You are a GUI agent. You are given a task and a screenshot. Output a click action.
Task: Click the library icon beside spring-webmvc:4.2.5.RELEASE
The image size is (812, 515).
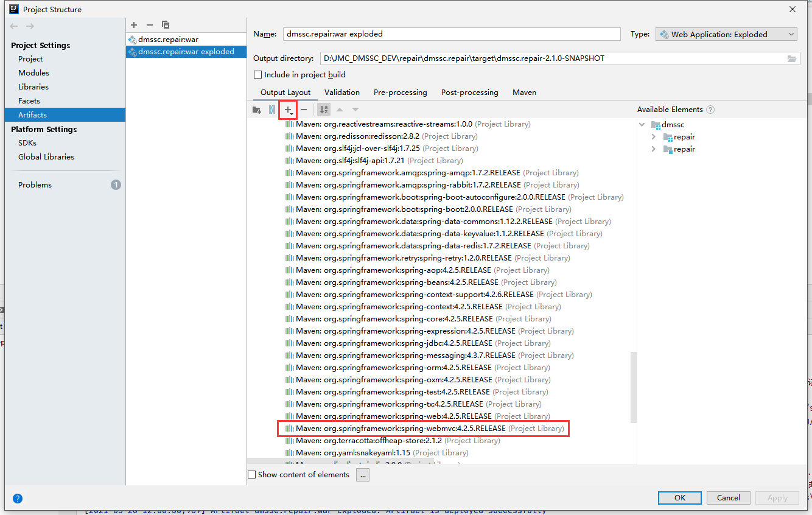290,429
